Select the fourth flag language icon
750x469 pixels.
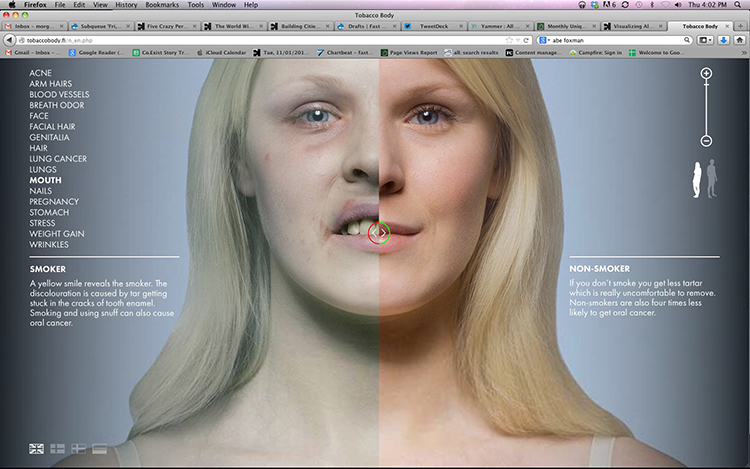pos(99,448)
